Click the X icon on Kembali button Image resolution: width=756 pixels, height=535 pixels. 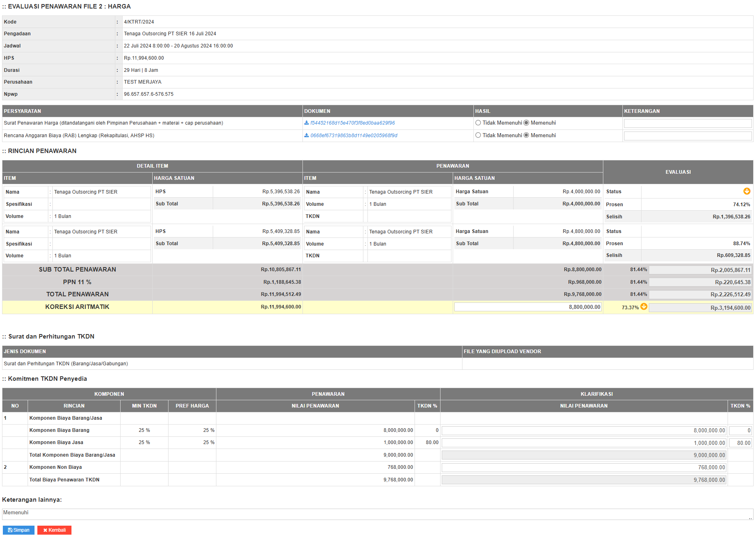point(45,530)
